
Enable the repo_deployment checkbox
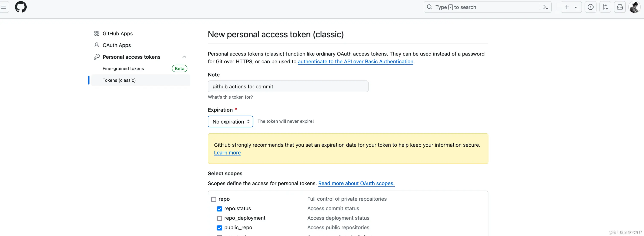pos(220,218)
